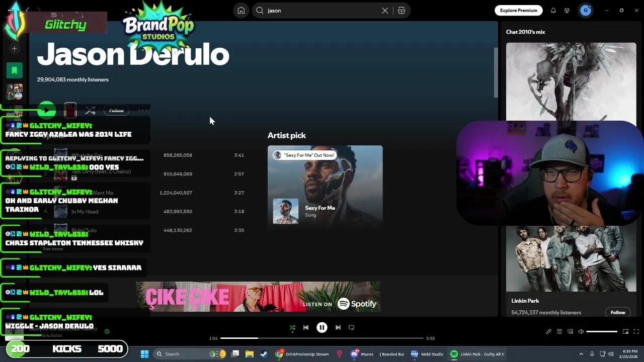Toggle player shuffle in the playback bar

[x=292, y=328]
